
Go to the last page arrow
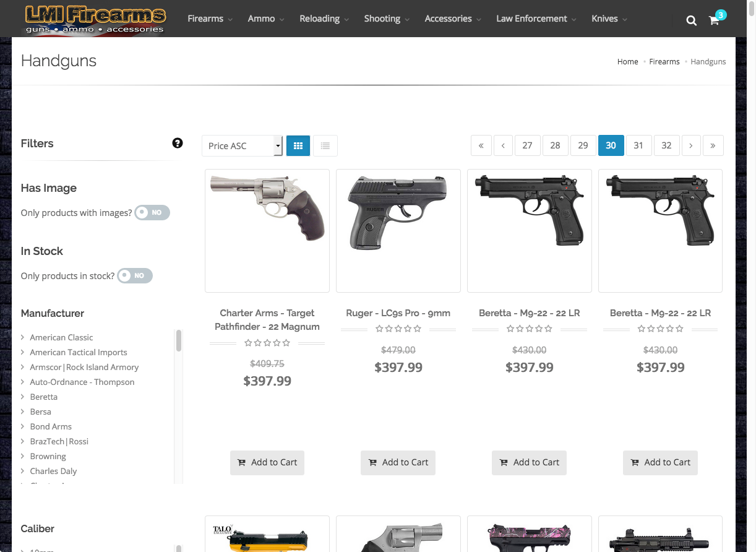pyautogui.click(x=713, y=145)
